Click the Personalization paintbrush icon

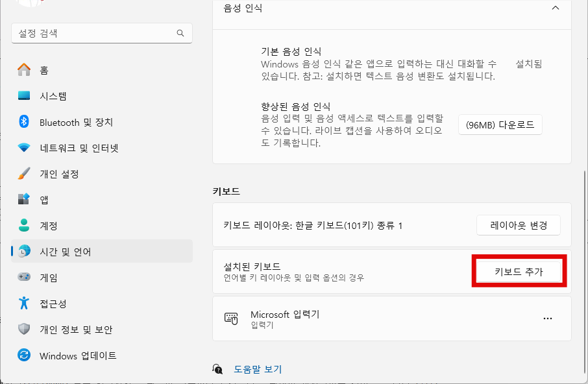24,174
